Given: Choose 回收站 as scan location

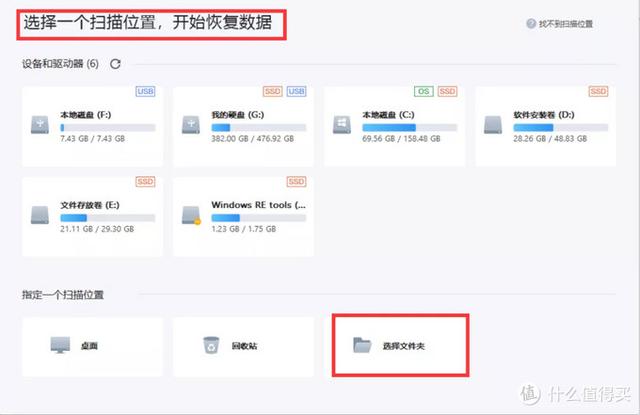Looking at the screenshot, I should (x=244, y=347).
